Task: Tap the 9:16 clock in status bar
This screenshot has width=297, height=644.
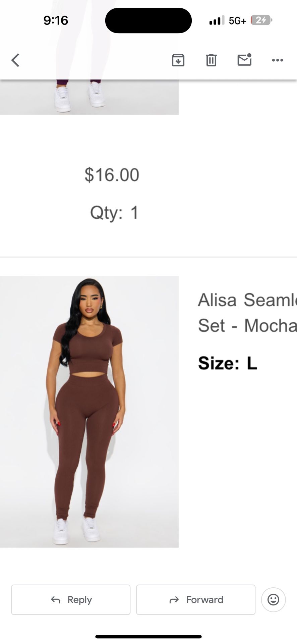Action: point(56,20)
